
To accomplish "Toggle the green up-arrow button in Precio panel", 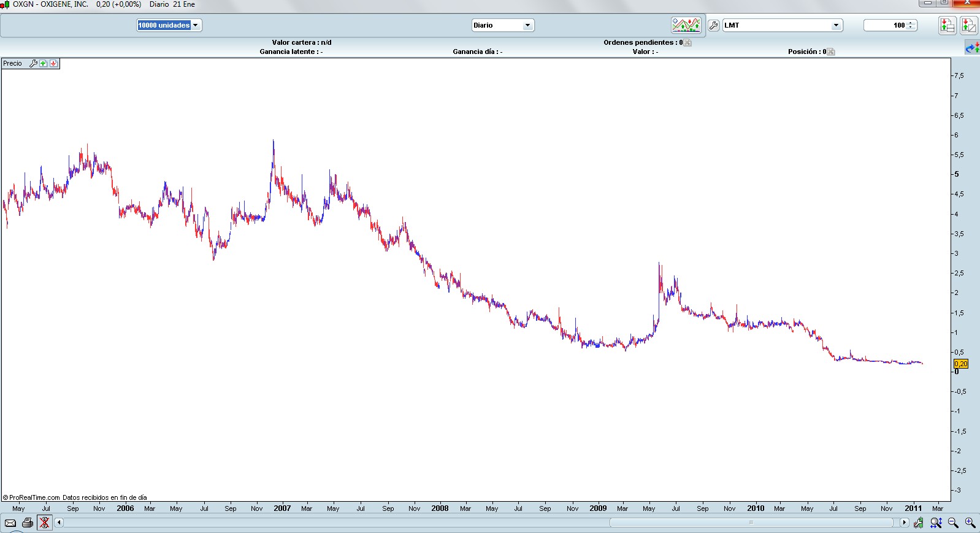I will click(x=44, y=63).
